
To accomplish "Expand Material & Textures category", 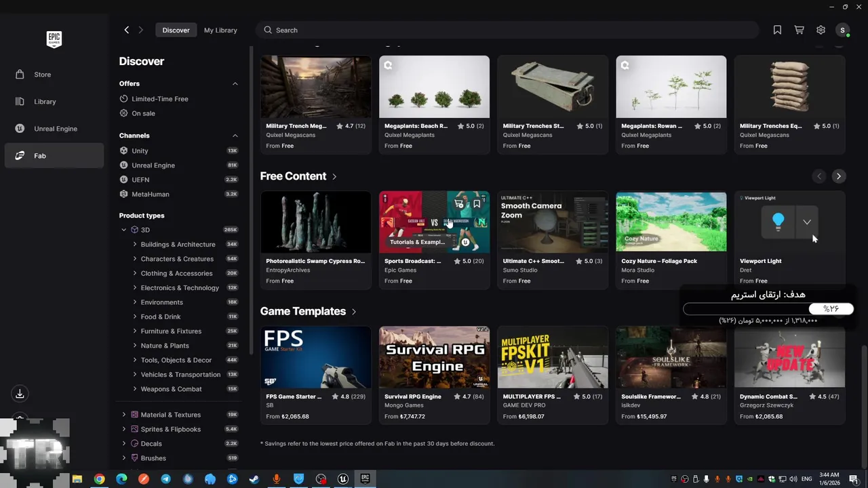I will click(x=123, y=415).
